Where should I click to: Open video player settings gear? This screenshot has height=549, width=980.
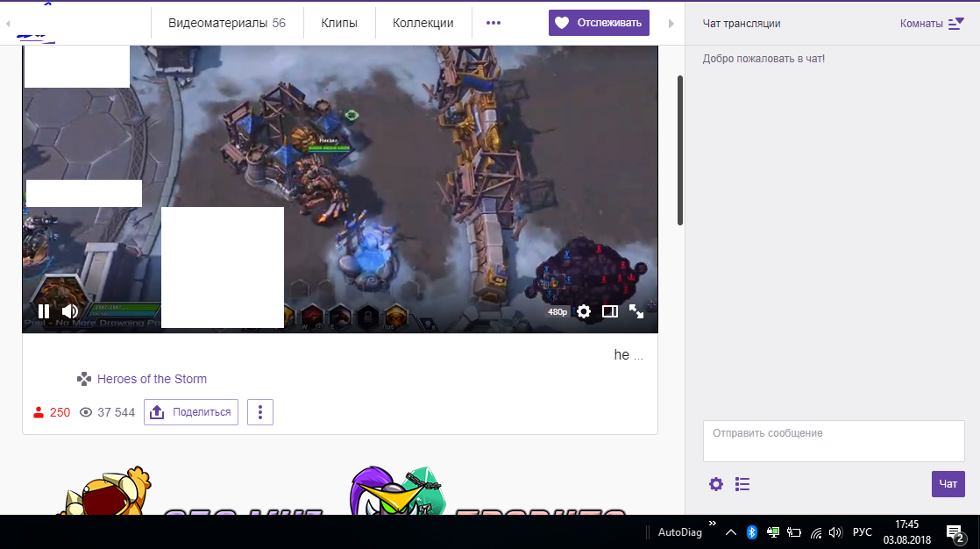pyautogui.click(x=584, y=311)
